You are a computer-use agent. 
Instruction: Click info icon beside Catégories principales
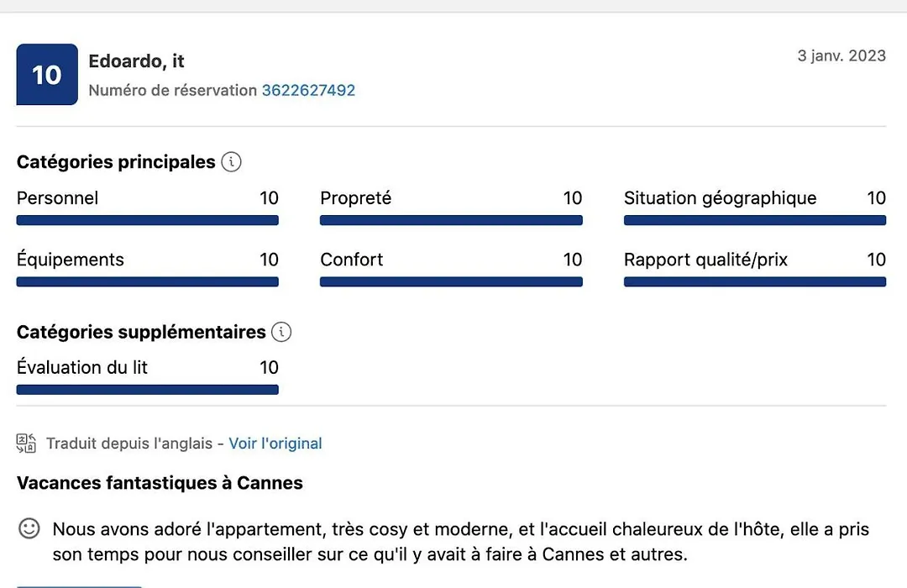232,162
